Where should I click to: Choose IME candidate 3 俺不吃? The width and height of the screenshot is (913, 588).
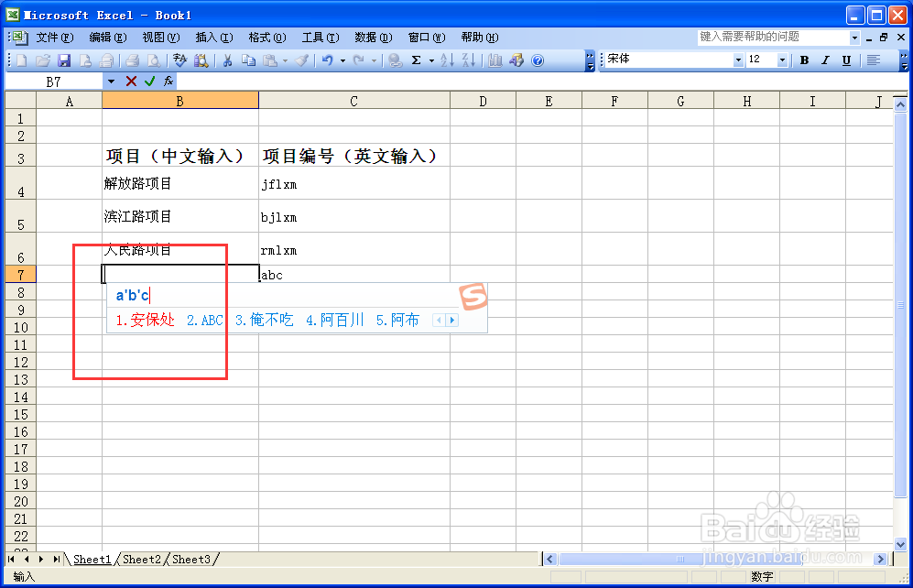pyautogui.click(x=265, y=320)
